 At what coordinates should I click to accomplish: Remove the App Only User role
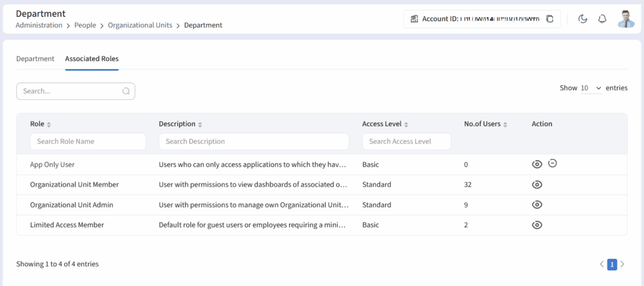pos(553,163)
